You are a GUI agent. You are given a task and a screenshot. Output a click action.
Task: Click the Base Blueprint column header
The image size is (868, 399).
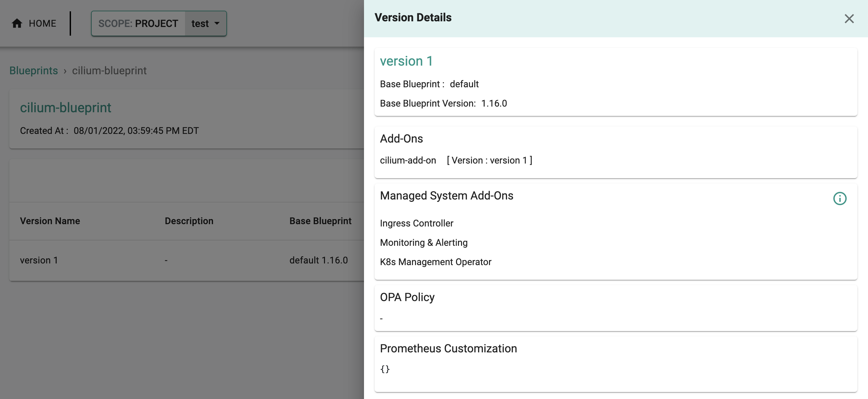pos(320,221)
